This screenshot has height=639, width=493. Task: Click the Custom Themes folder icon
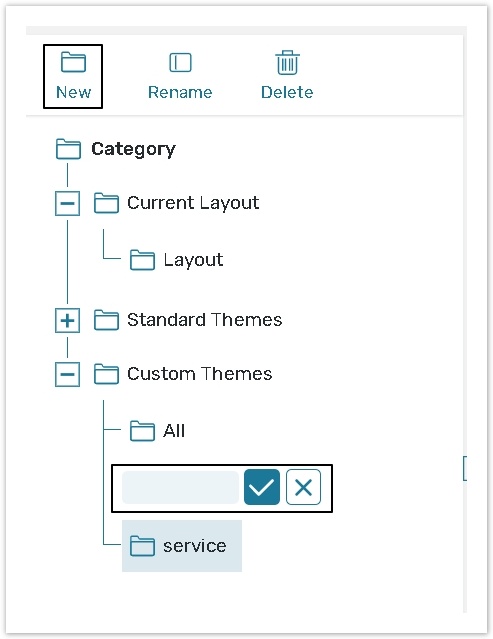point(106,374)
